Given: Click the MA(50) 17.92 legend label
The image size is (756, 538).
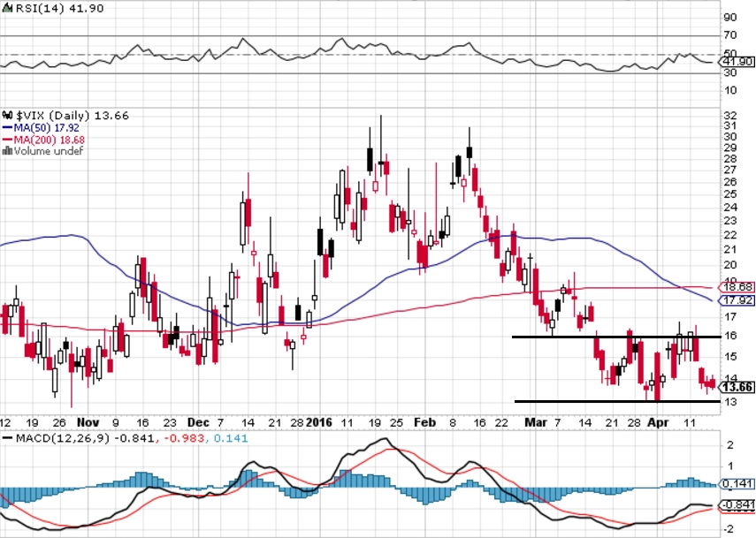Looking at the screenshot, I should (x=46, y=128).
